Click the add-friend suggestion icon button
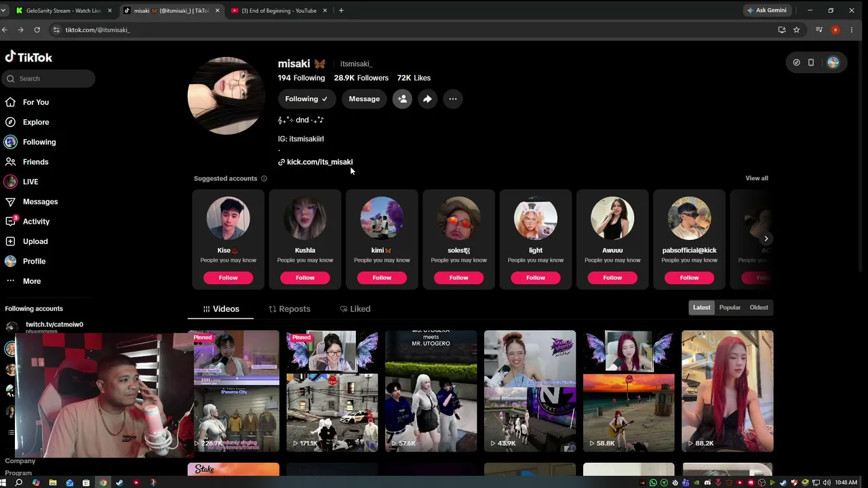This screenshot has height=488, width=868. click(402, 99)
